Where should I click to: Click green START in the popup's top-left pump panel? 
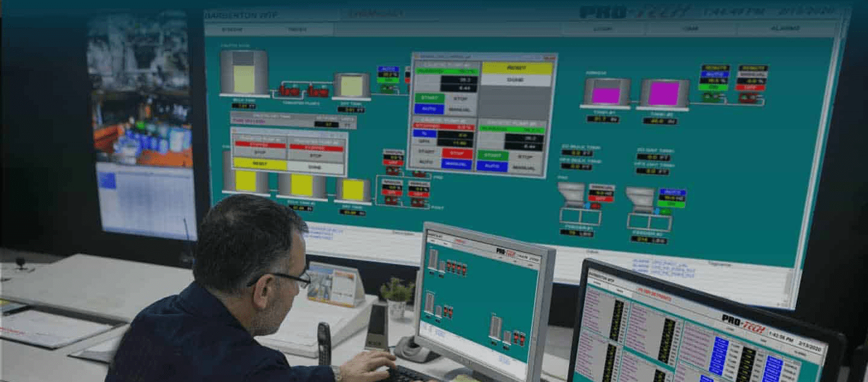[x=429, y=98]
